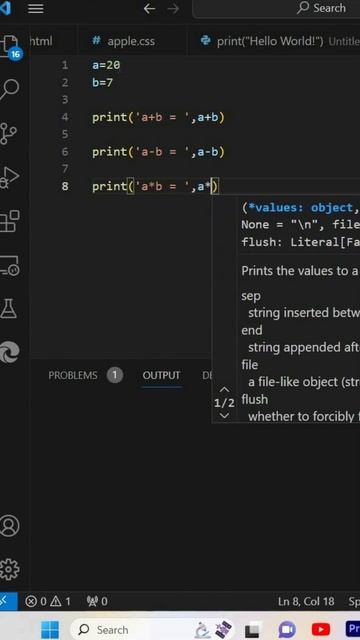The width and height of the screenshot is (360, 640).
Task: Click the 'end' parameter in signature help
Action: [x=252, y=330]
